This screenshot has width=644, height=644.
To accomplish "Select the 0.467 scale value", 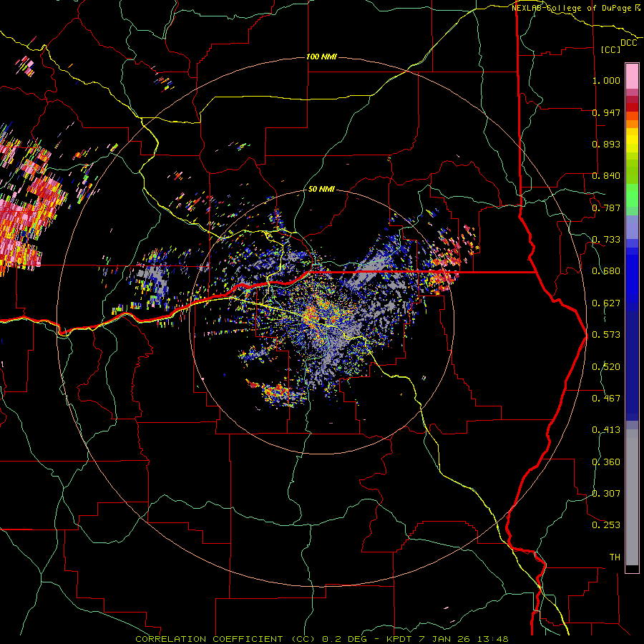I will (606, 399).
